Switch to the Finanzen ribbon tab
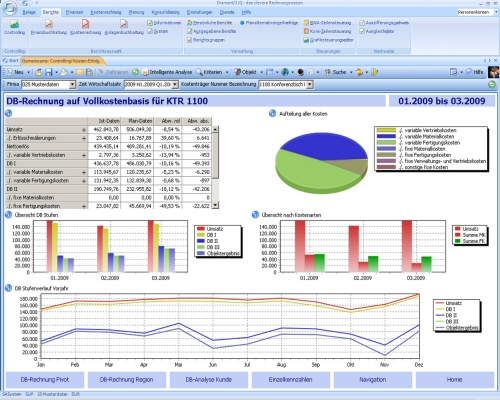 [74, 12]
